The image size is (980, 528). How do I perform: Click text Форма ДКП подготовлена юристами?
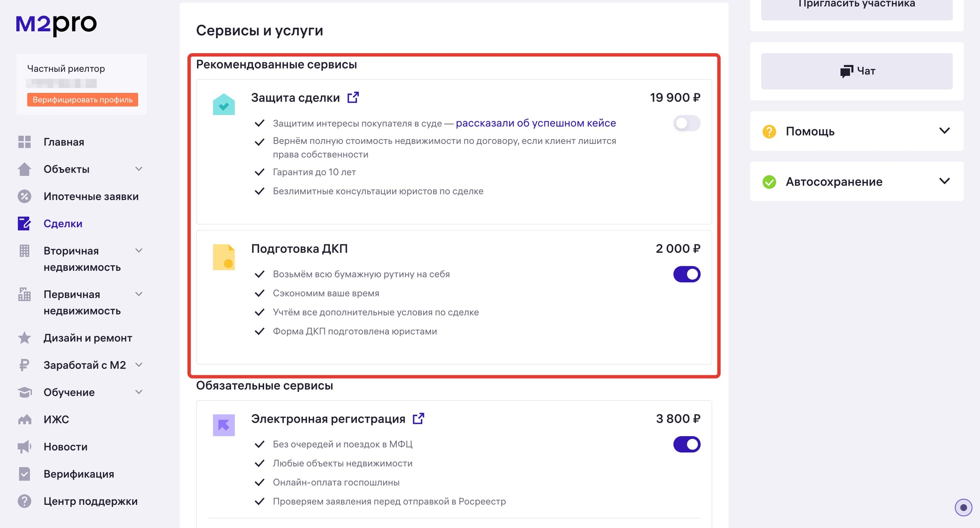click(355, 331)
